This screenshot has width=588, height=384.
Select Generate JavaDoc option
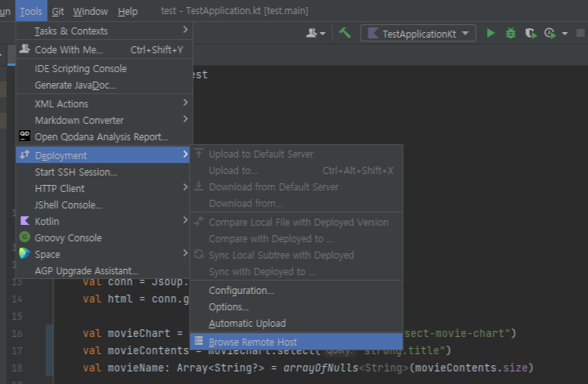pos(103,85)
